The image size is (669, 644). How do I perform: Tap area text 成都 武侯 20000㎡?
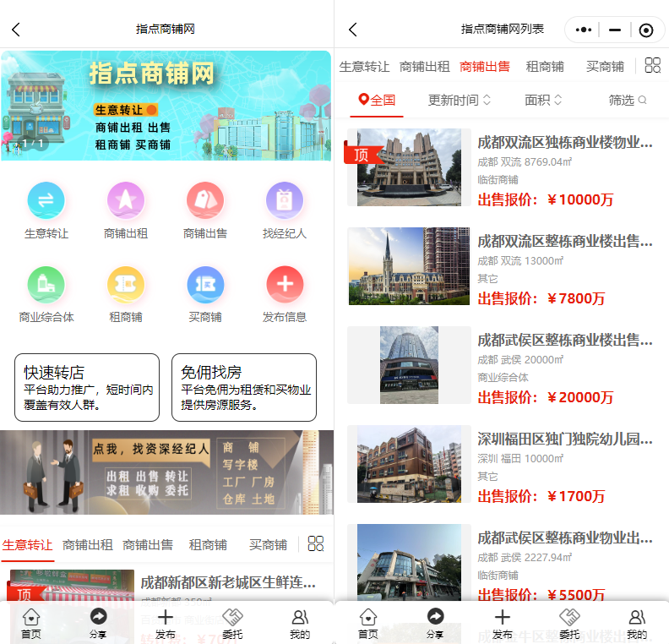click(520, 360)
